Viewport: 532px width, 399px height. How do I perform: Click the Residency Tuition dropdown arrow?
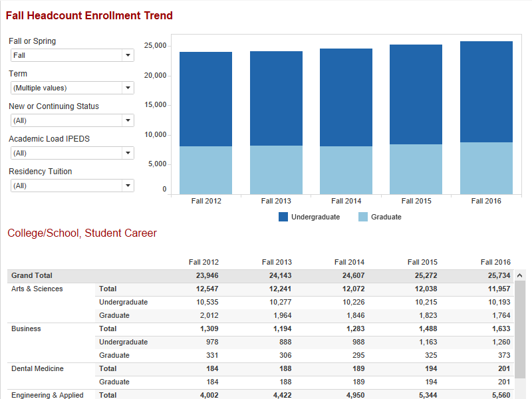click(x=127, y=185)
